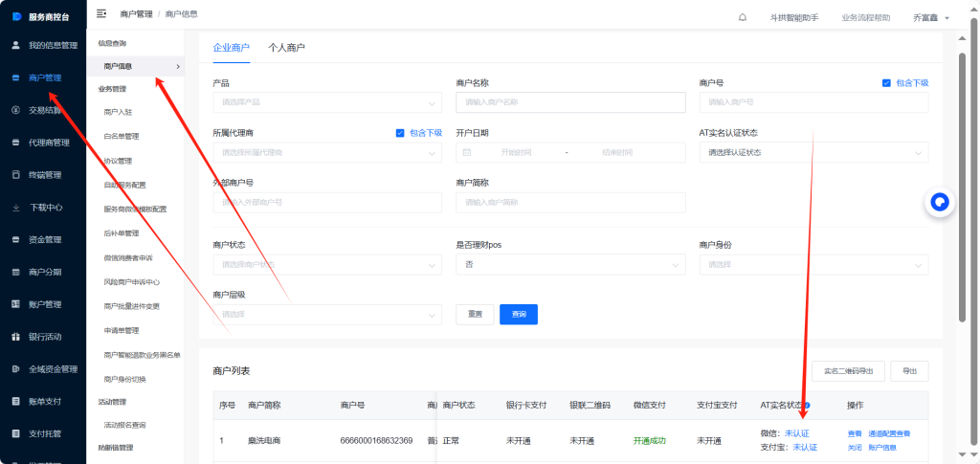Toggle 包含下级 checkbox for 所属代理商
The image size is (980, 464).
click(400, 133)
